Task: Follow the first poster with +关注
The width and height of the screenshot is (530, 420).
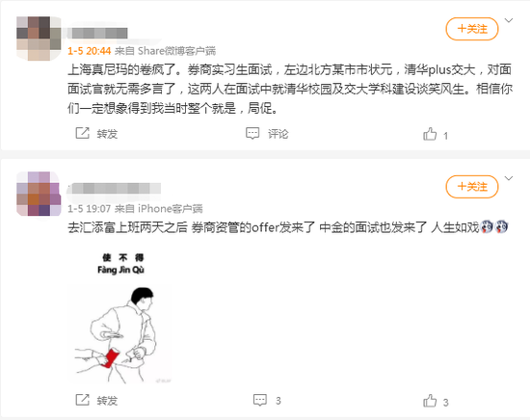Action: pyautogui.click(x=472, y=29)
